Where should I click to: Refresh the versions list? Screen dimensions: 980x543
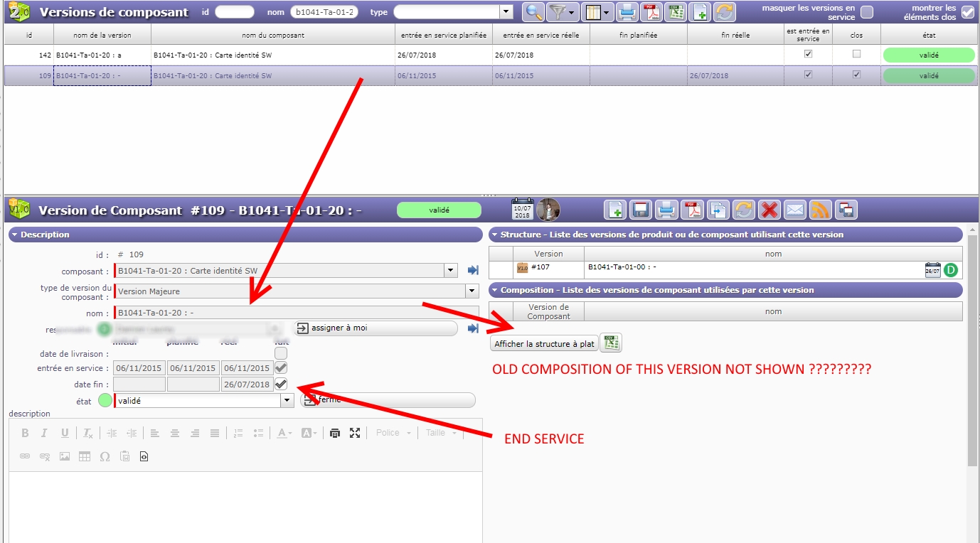tap(725, 11)
